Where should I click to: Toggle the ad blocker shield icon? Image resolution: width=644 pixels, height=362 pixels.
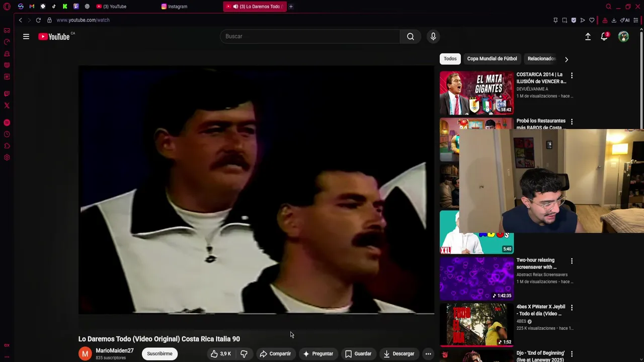coord(574,20)
